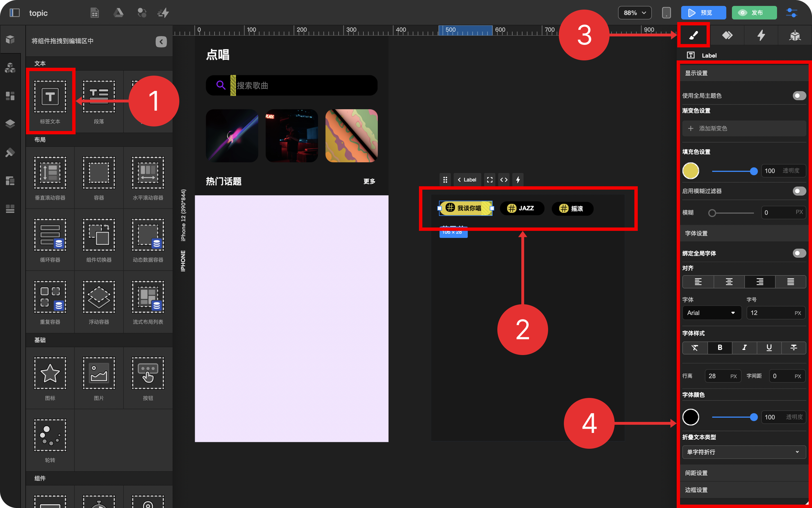Select the cube components icon in left rail

click(10, 40)
